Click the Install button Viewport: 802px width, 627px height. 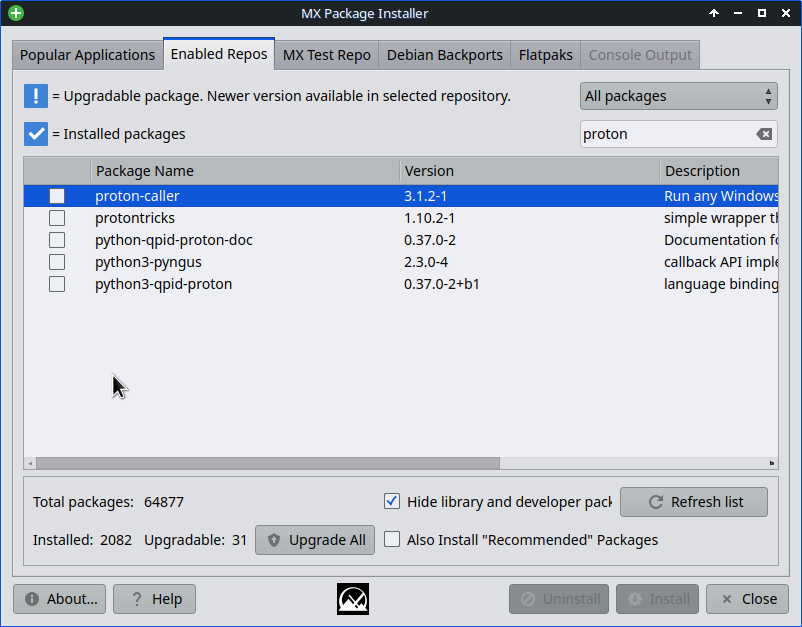click(x=657, y=599)
